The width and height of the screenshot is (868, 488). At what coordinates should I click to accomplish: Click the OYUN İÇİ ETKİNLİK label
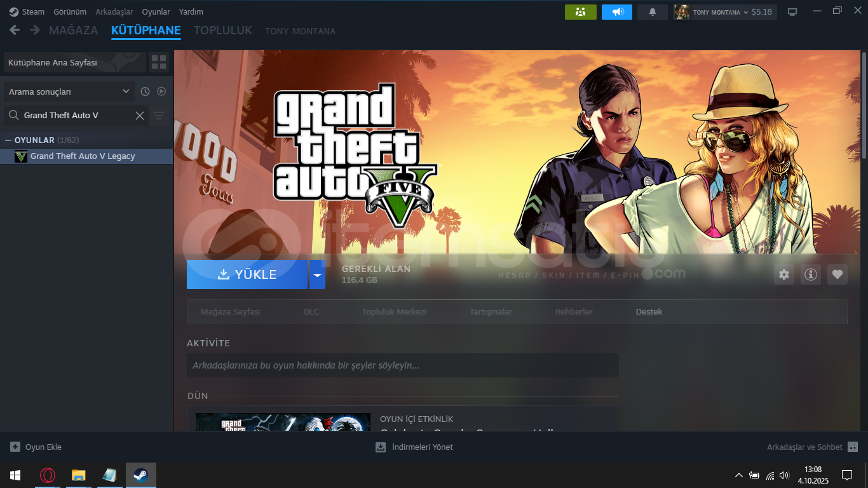416,419
